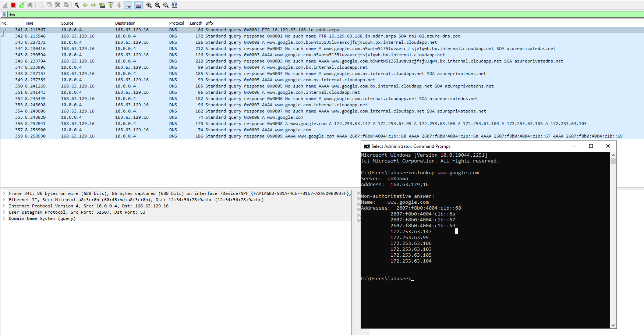Screen dimensions: 644x335
Task: Sort packets by Length column header
Action: [x=196, y=23]
